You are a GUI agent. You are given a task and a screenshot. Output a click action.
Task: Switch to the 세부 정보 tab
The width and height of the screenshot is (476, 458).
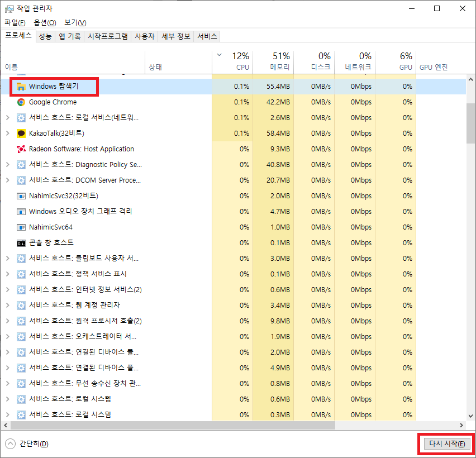176,37
